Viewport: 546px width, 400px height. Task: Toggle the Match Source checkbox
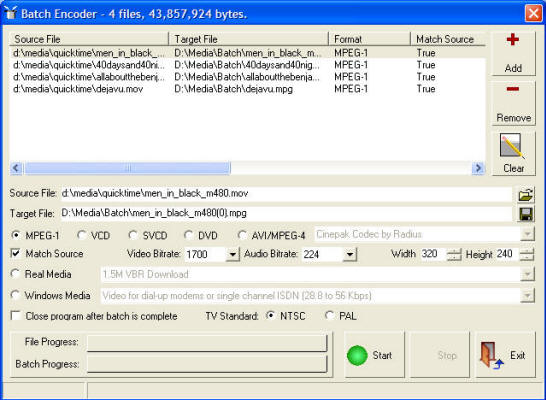[16, 253]
